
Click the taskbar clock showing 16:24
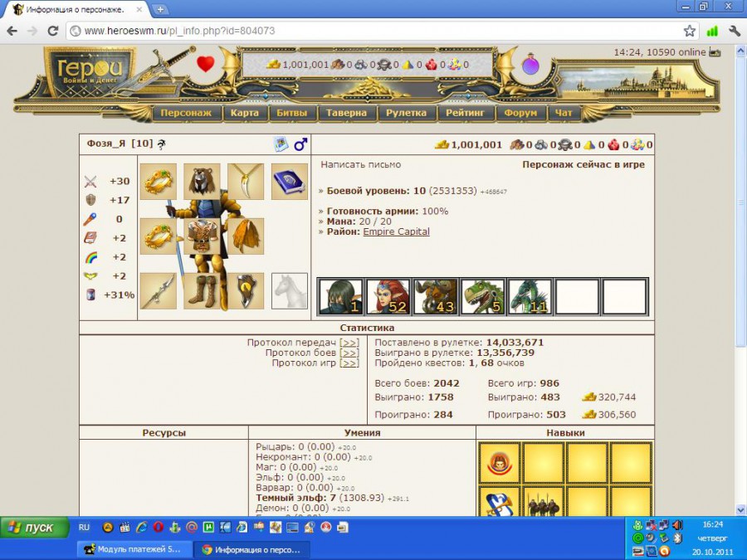(x=713, y=524)
